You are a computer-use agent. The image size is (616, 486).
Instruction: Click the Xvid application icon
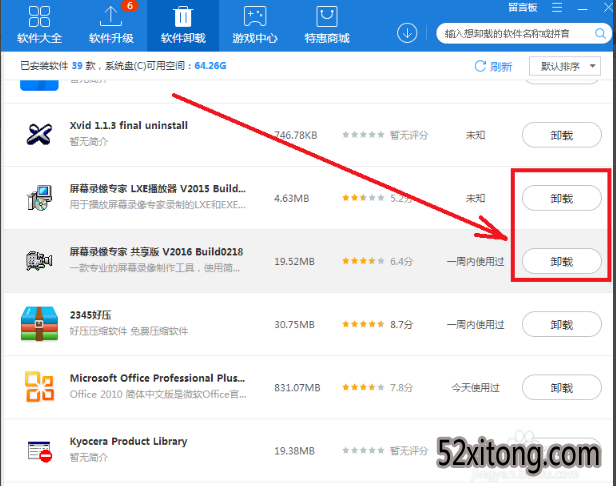click(39, 134)
